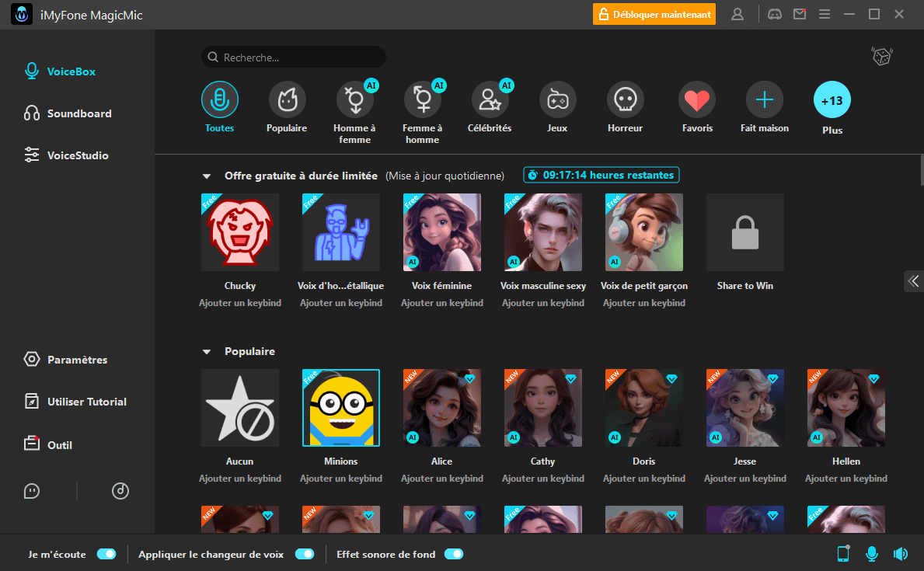Select the Populaire category icon

pyautogui.click(x=287, y=99)
